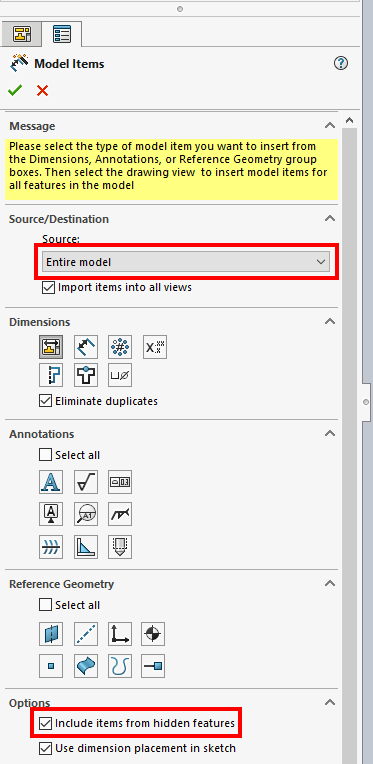Accept with the green OK checkmark

coord(15,91)
